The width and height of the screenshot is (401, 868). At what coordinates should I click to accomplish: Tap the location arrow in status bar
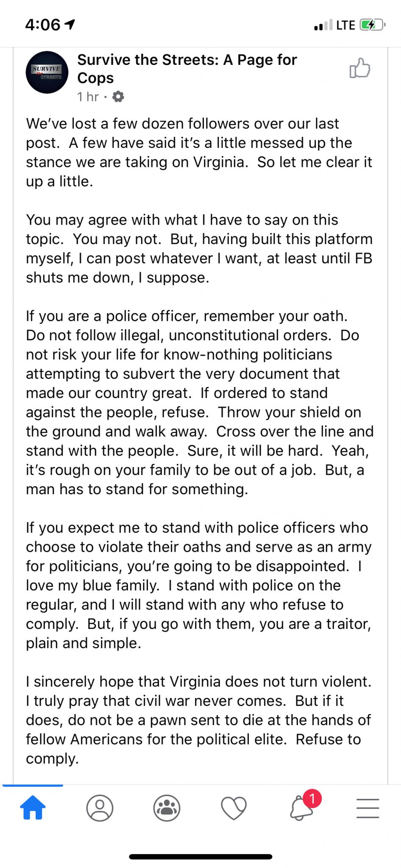click(70, 25)
